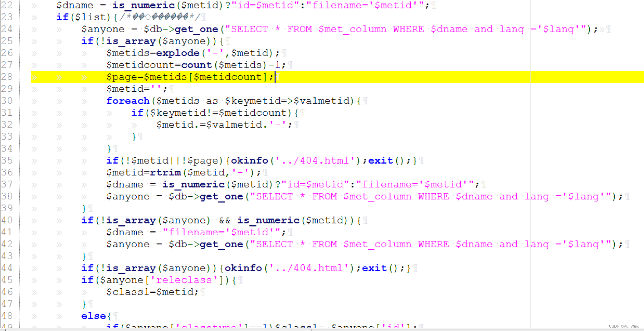The width and height of the screenshot is (644, 331).
Task: Click the 'foreach' keyword on line 30
Action: pos(128,101)
